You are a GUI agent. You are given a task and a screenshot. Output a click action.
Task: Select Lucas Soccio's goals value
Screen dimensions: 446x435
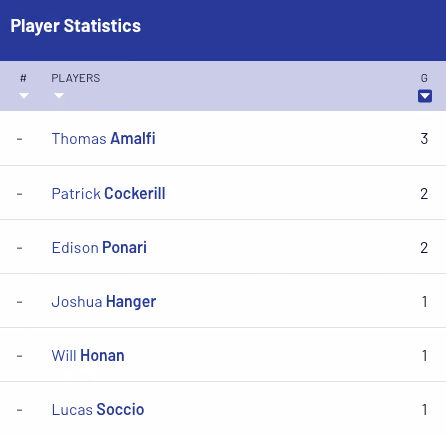click(x=425, y=410)
